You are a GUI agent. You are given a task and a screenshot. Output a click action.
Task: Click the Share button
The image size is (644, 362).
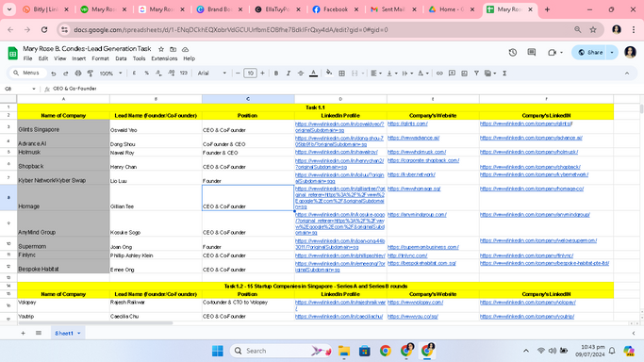pyautogui.click(x=590, y=53)
